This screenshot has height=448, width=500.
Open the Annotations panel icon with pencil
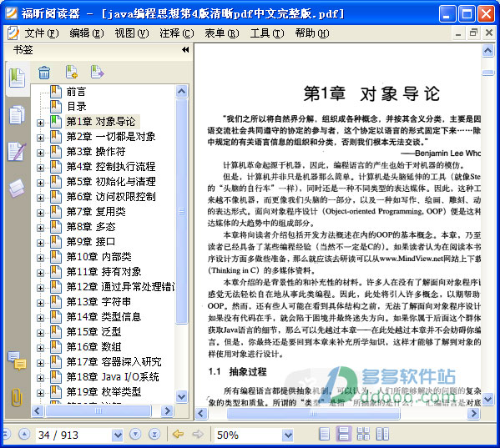point(17,151)
